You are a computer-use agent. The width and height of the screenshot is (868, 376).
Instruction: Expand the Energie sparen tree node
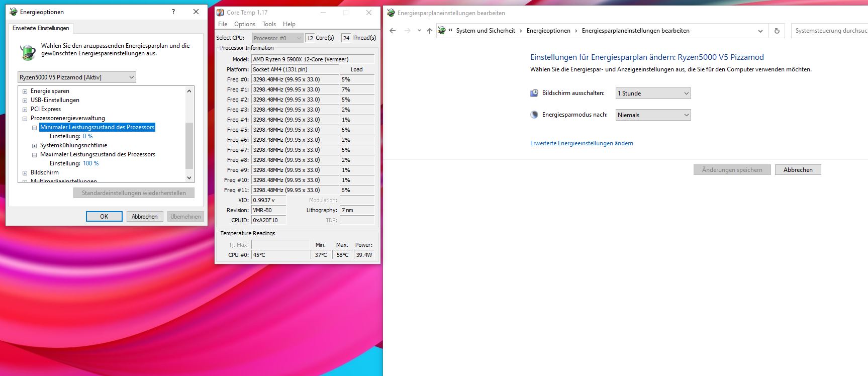(25, 91)
